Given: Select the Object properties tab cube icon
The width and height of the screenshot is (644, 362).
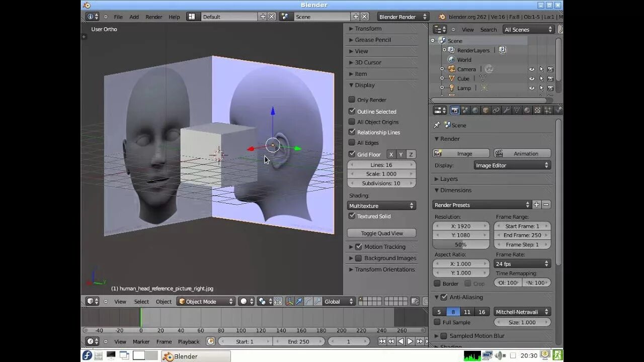Looking at the screenshot, I should (486, 111).
